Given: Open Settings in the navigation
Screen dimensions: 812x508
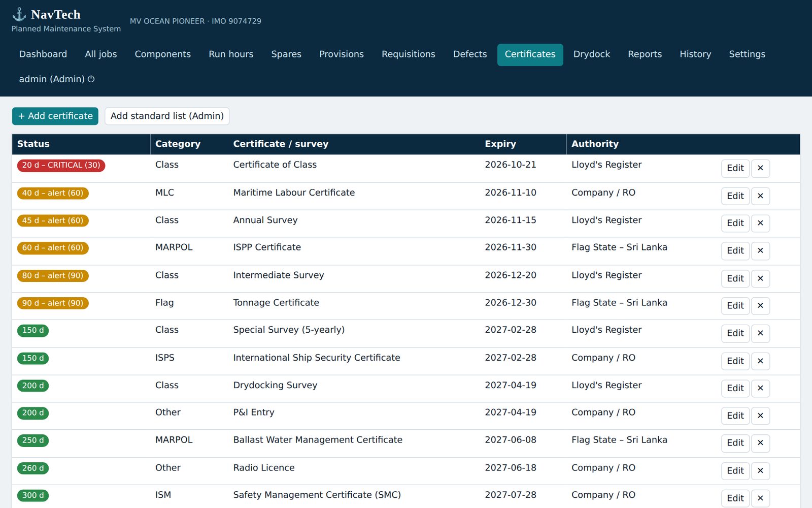Looking at the screenshot, I should (x=747, y=54).
